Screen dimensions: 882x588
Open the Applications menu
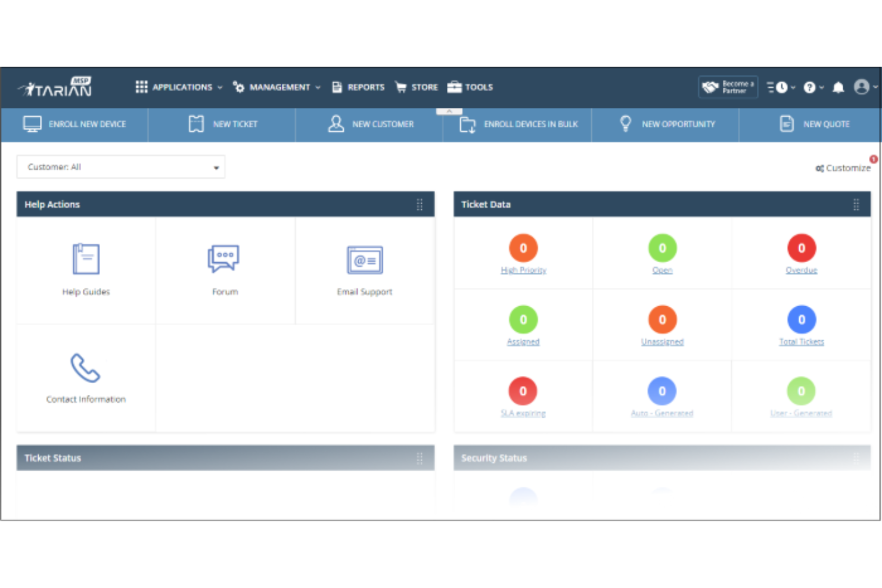(182, 87)
